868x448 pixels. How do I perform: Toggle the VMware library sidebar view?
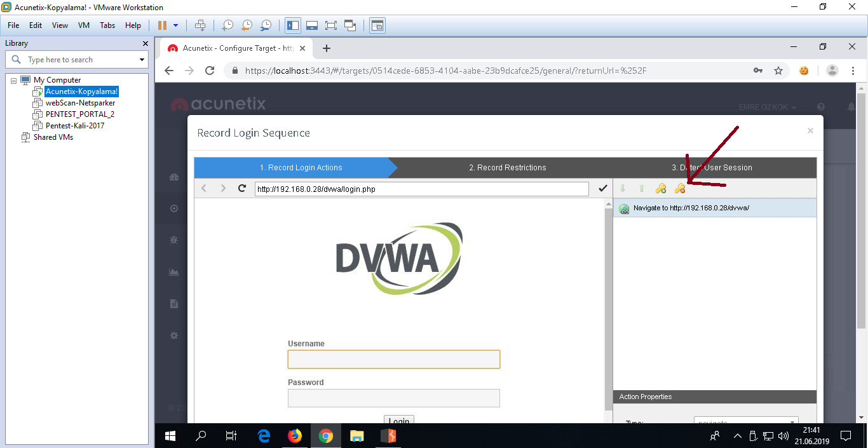[x=293, y=25]
